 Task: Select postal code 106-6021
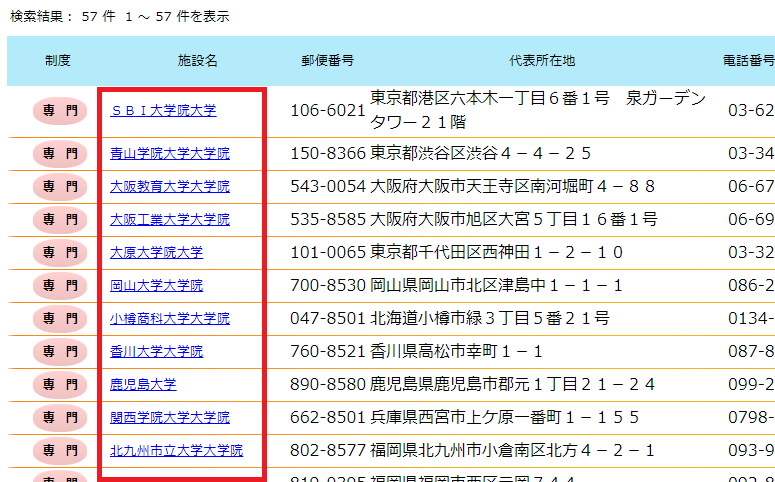pos(328,111)
